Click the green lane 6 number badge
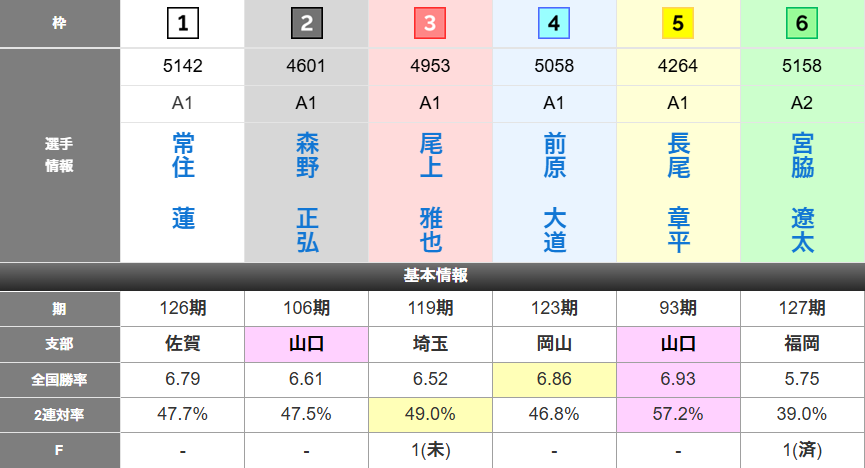 pyautogui.click(x=802, y=23)
